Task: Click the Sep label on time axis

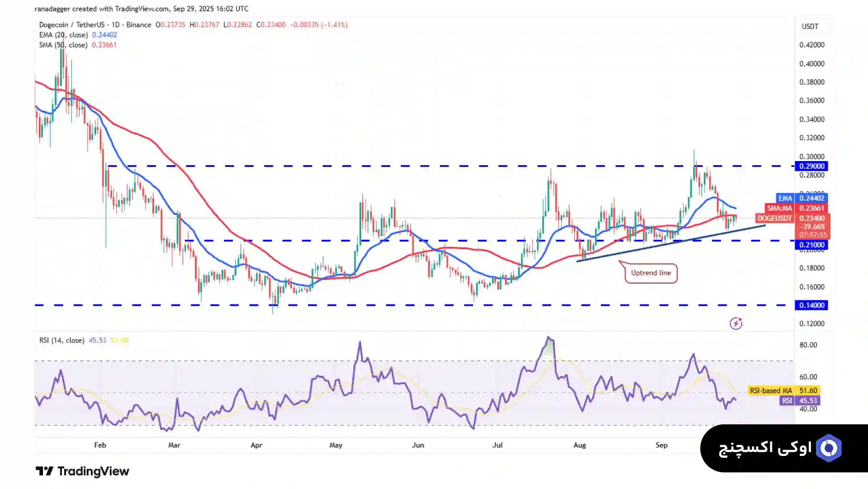Action: (661, 445)
